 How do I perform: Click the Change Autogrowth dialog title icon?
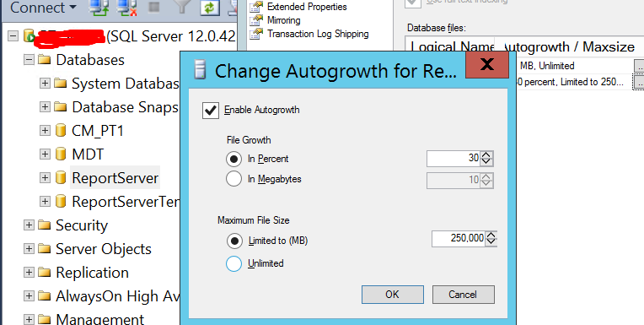pyautogui.click(x=201, y=69)
